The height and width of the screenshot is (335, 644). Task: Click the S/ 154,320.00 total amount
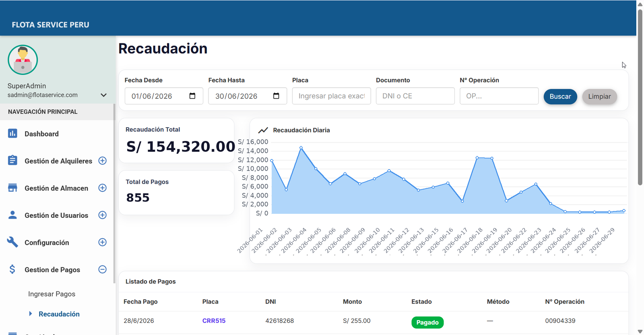(x=181, y=147)
